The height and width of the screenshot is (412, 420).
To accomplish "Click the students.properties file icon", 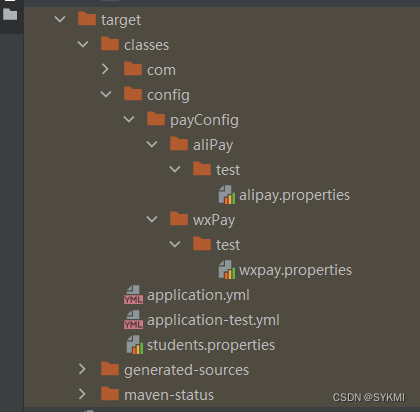I will click(x=135, y=345).
